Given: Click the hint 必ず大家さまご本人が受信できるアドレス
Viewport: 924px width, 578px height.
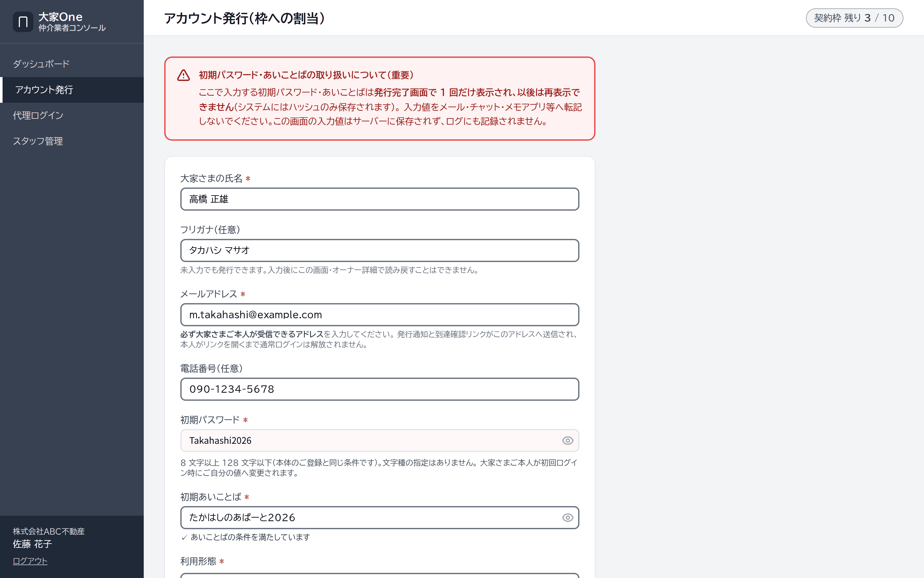Looking at the screenshot, I should [x=252, y=334].
